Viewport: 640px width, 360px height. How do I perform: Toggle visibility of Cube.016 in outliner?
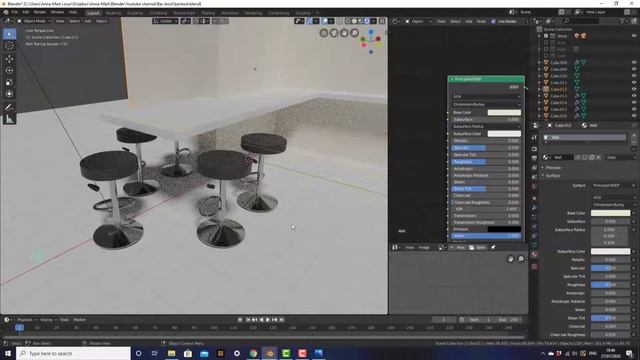(634, 116)
